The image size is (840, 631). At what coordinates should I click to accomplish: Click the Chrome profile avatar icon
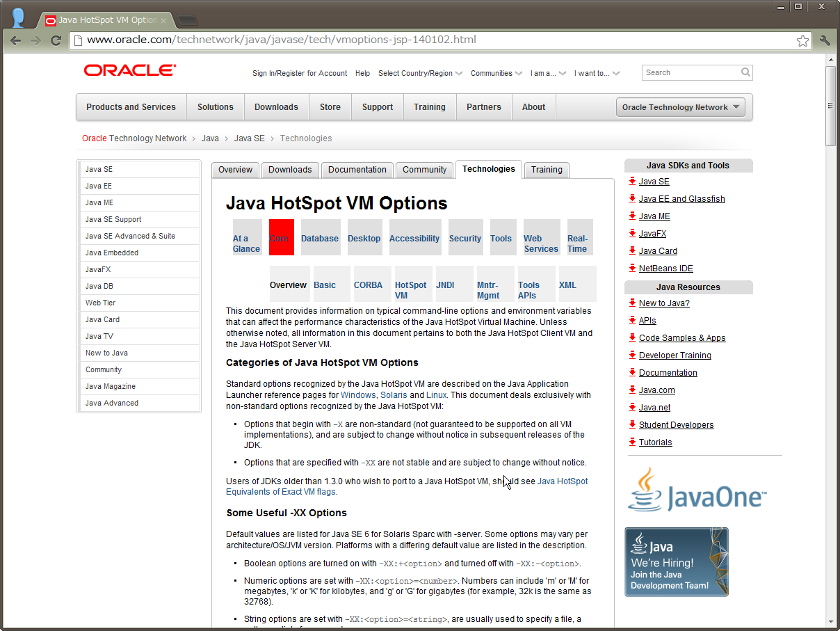coord(19,18)
